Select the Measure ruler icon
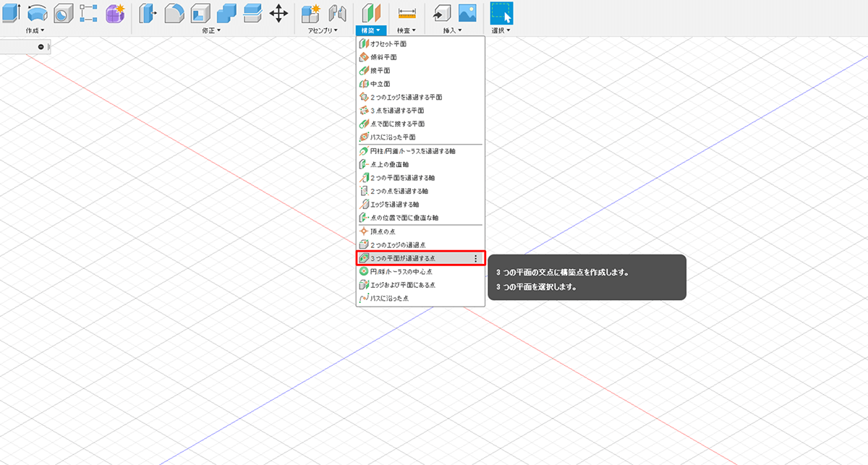The width and height of the screenshot is (868, 465). coord(408,13)
